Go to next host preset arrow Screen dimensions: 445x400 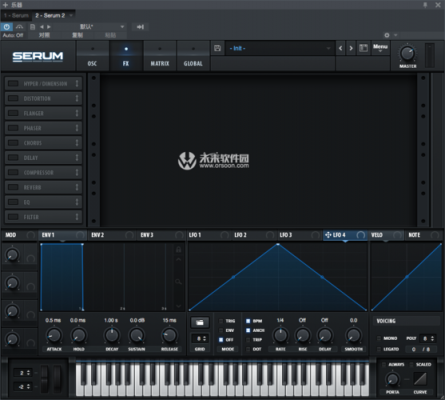(x=49, y=27)
